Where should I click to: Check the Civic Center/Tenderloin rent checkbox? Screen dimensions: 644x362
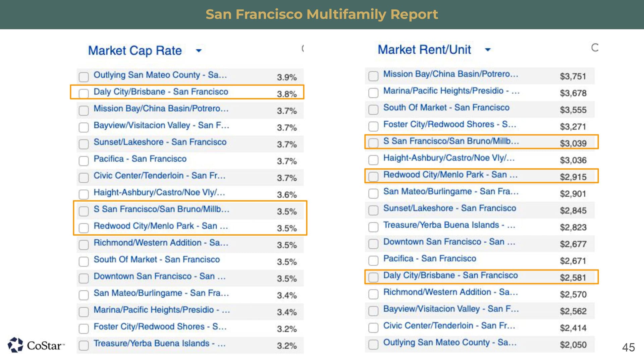coord(373,327)
